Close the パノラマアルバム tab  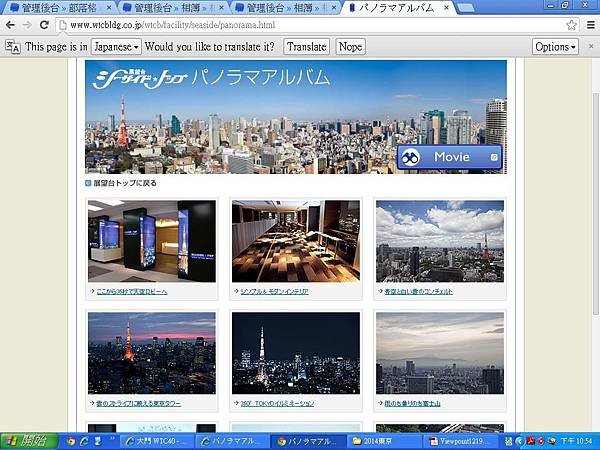point(446,7)
